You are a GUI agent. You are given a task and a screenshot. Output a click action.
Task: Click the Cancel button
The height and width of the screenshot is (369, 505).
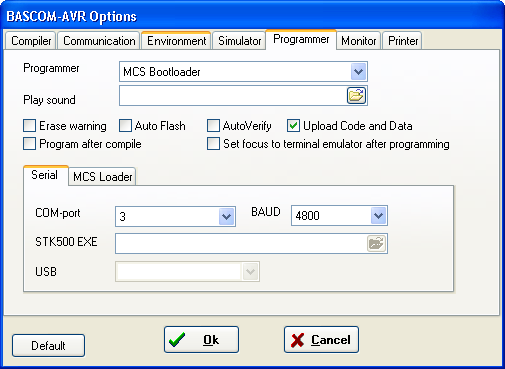point(321,340)
